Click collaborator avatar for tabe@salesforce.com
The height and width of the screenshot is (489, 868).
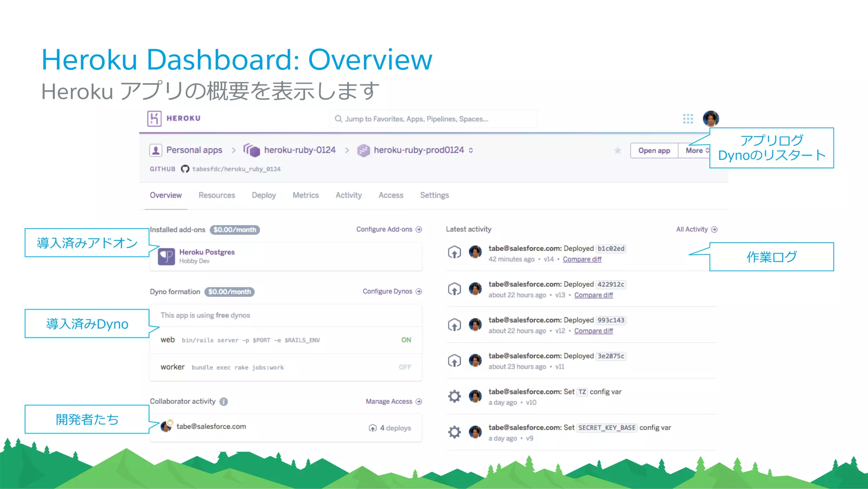coord(167,426)
